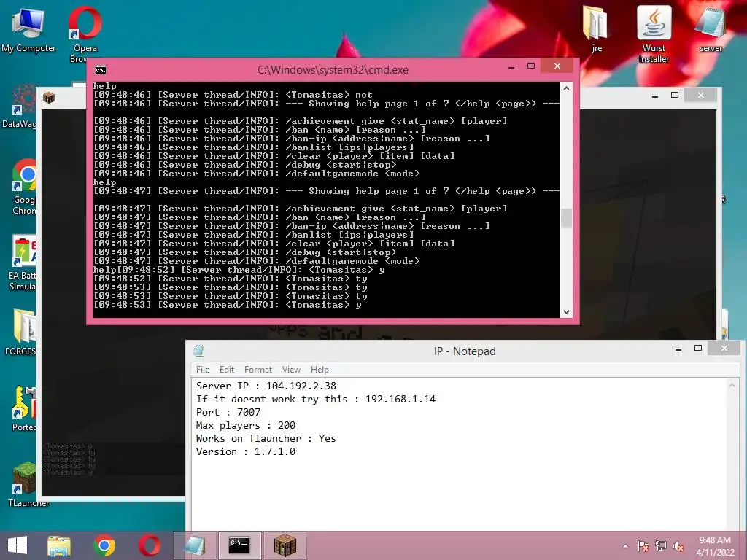Open the server file on the desktop
This screenshot has height=560, width=747.
coord(711,29)
